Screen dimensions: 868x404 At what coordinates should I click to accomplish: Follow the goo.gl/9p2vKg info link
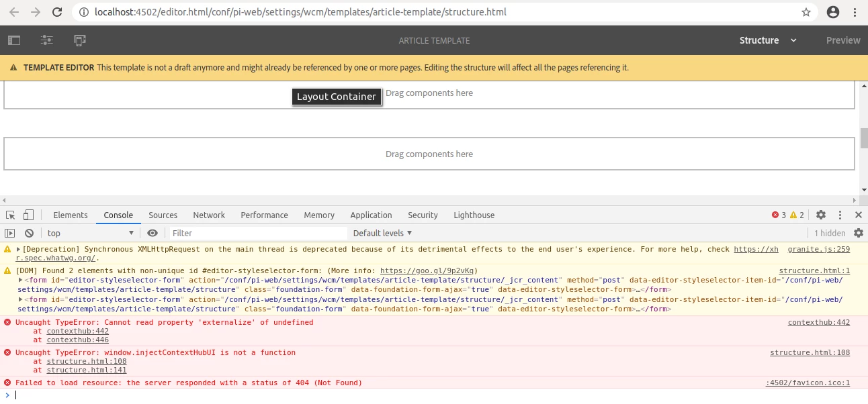click(426, 271)
